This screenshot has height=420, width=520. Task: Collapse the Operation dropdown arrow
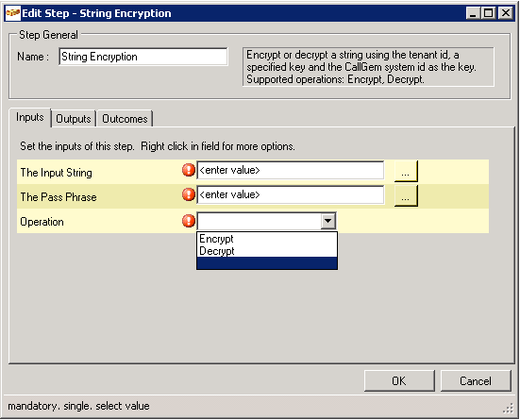(328, 221)
